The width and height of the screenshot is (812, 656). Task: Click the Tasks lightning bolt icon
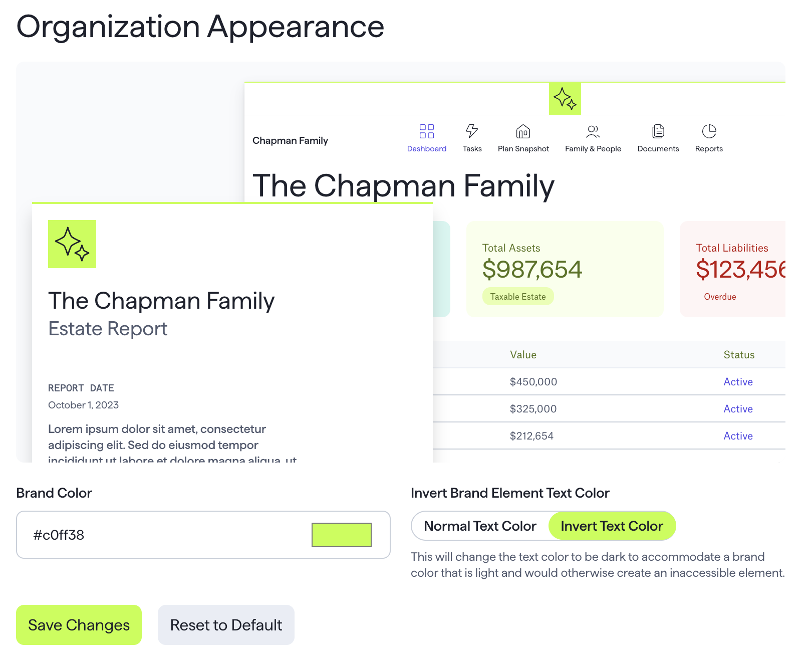point(472,131)
